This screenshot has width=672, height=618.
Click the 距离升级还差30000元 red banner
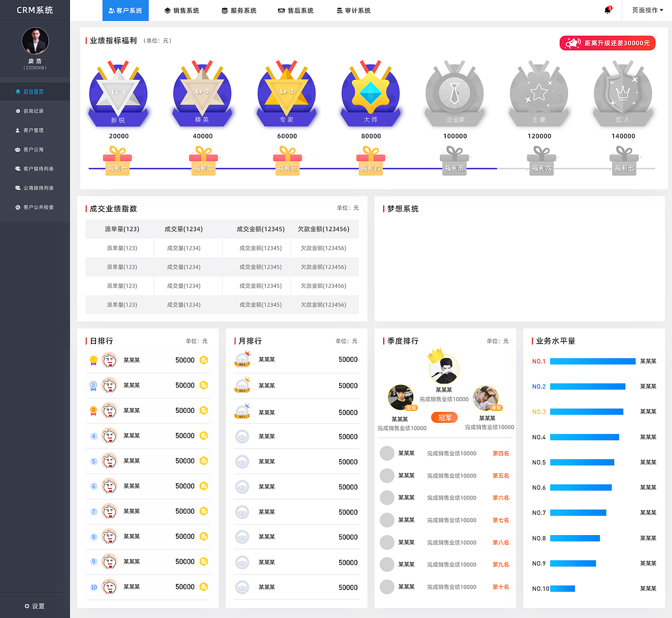[x=607, y=43]
